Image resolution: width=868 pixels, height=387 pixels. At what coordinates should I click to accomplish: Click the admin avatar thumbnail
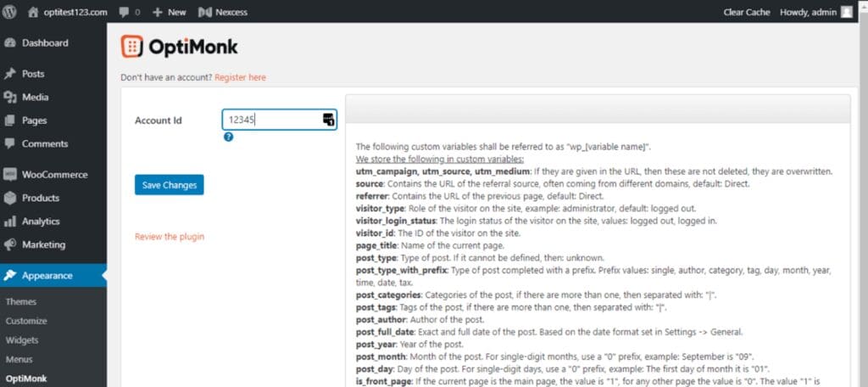tap(847, 13)
